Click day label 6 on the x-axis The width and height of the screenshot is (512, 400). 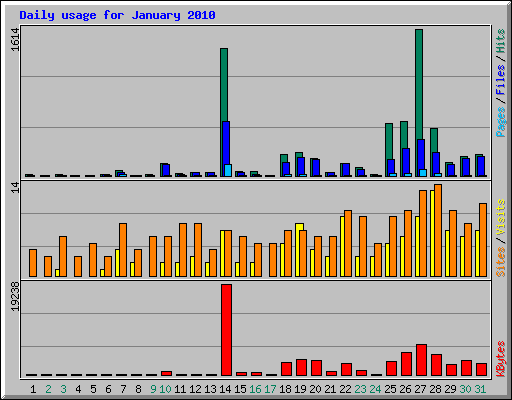108,389
